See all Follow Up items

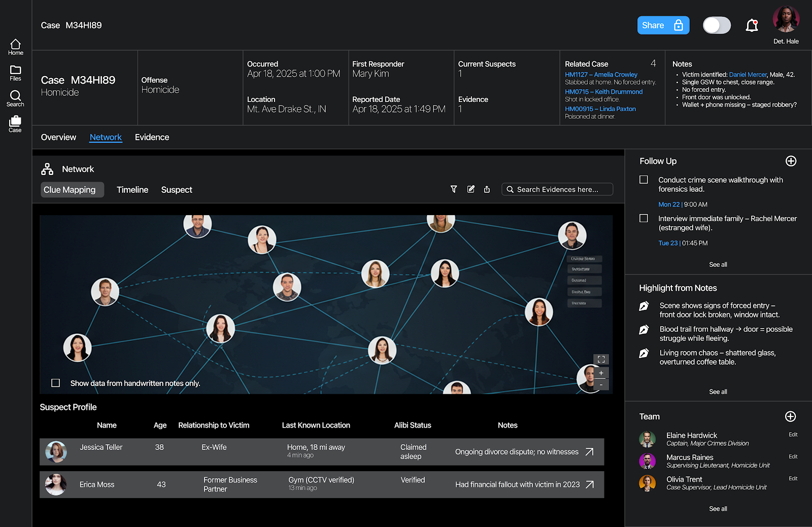[718, 264]
